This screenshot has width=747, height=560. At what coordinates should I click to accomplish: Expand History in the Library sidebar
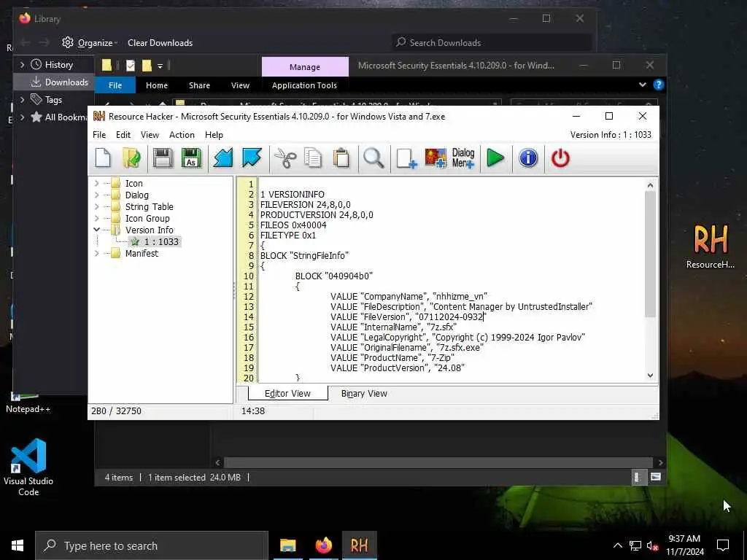[22, 64]
